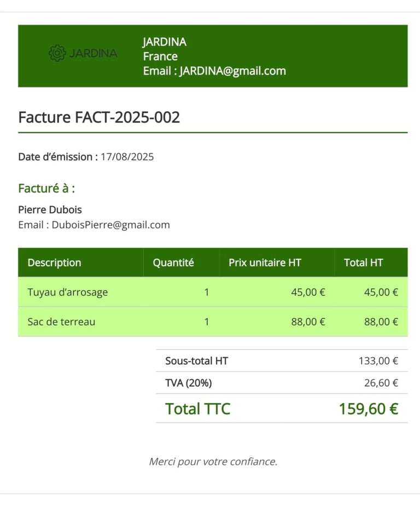Click the Total TTC label
The height and width of the screenshot is (518, 420).
pyautogui.click(x=197, y=409)
